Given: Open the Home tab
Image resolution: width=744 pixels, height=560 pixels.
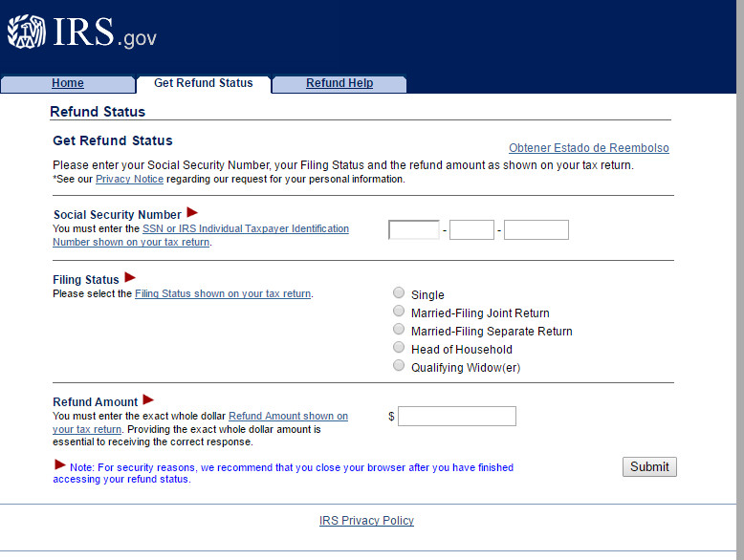Looking at the screenshot, I should (68, 83).
